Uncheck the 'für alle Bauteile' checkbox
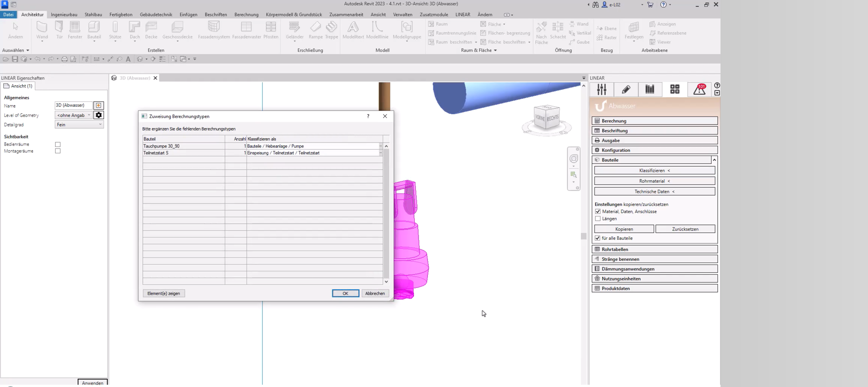Image resolution: width=868 pixels, height=387 pixels. pyautogui.click(x=598, y=238)
